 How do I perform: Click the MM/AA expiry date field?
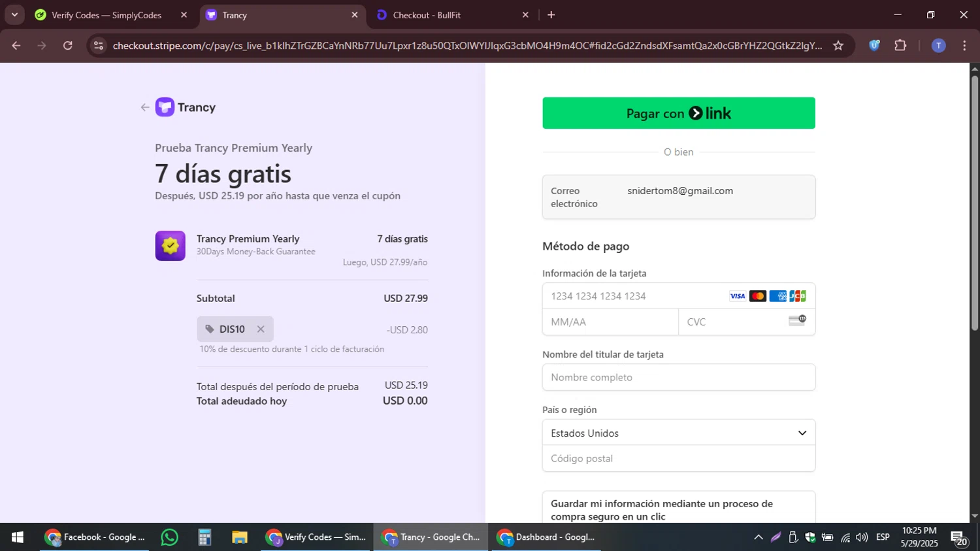pos(610,322)
